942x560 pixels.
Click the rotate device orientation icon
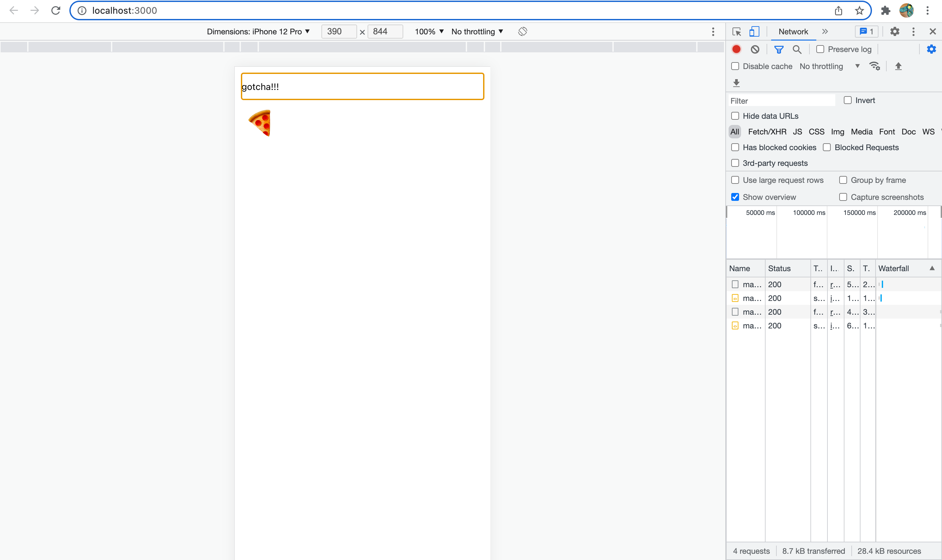point(522,31)
